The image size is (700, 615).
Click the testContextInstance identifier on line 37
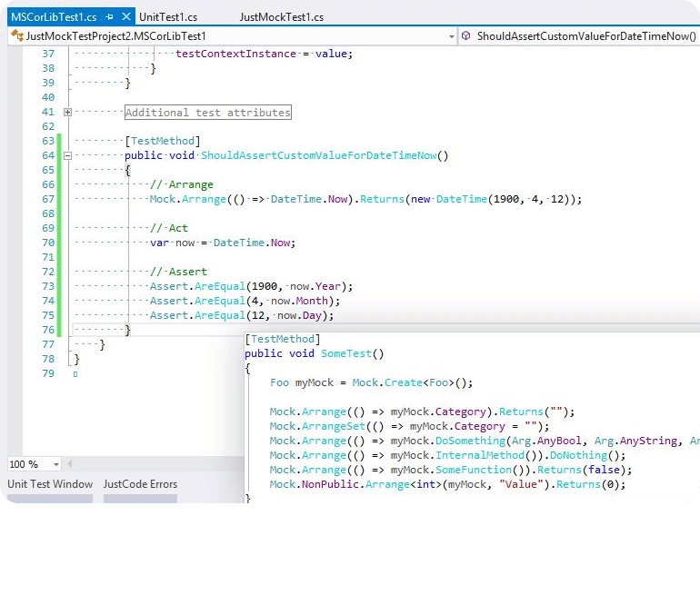tap(235, 54)
